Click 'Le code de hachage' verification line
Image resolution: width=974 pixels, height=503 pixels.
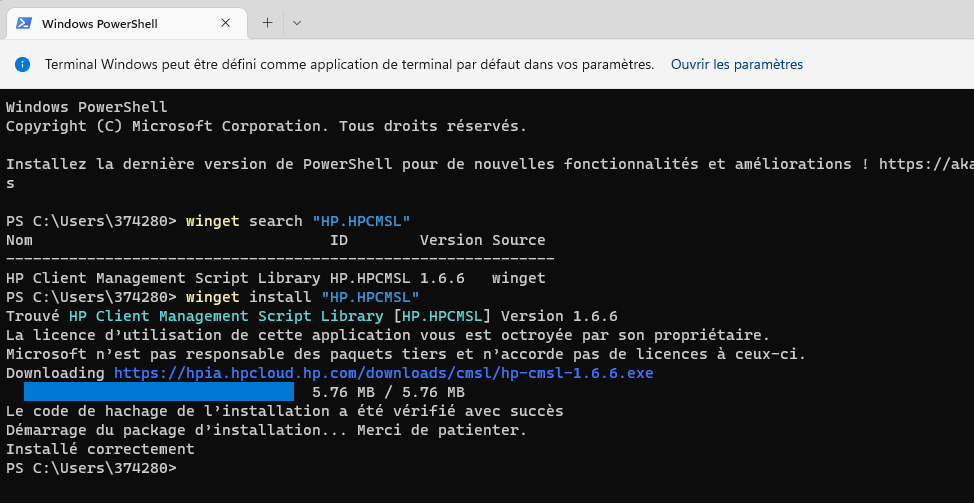pos(284,411)
